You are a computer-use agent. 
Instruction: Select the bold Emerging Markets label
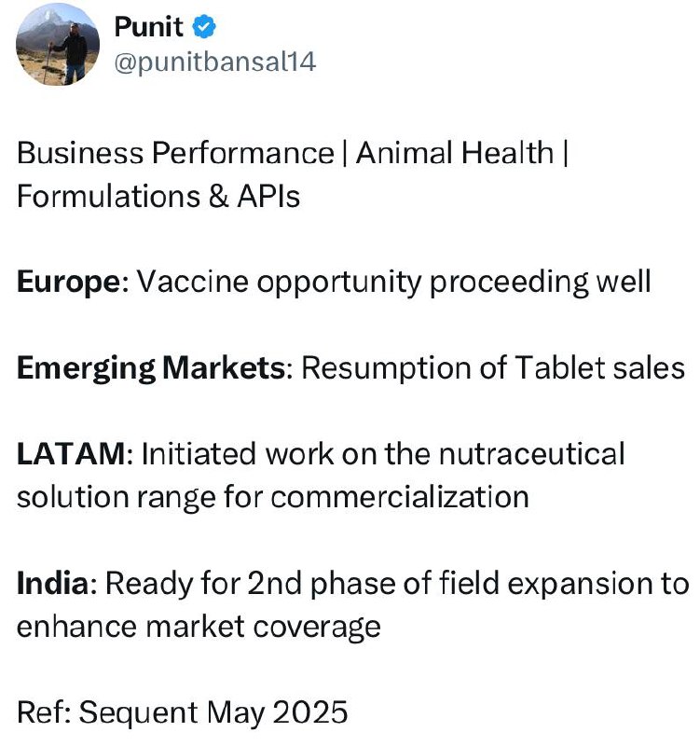pyautogui.click(x=151, y=368)
